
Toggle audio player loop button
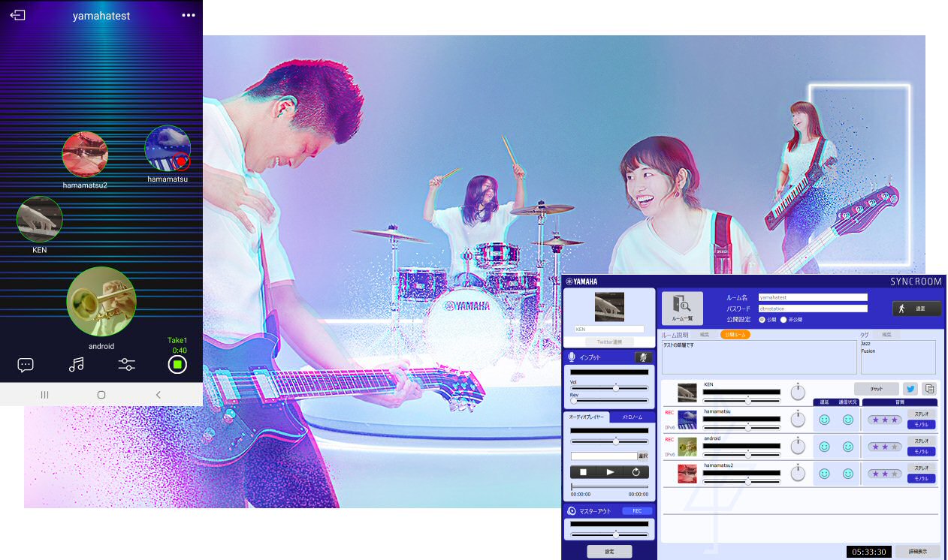click(x=636, y=472)
